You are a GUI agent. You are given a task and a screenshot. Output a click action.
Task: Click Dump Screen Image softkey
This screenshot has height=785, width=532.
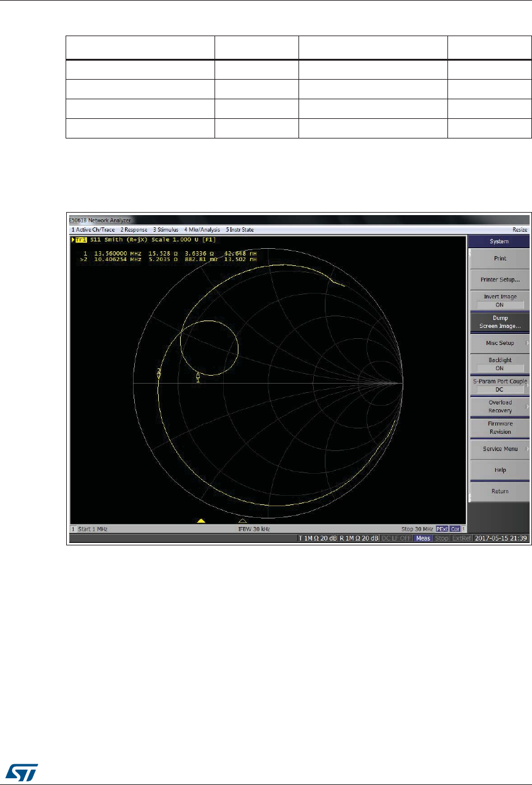coord(500,322)
